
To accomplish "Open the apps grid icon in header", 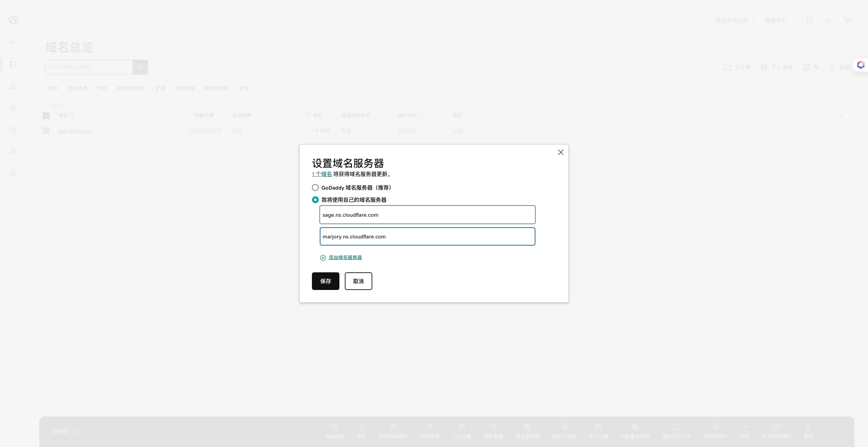I will tap(810, 20).
